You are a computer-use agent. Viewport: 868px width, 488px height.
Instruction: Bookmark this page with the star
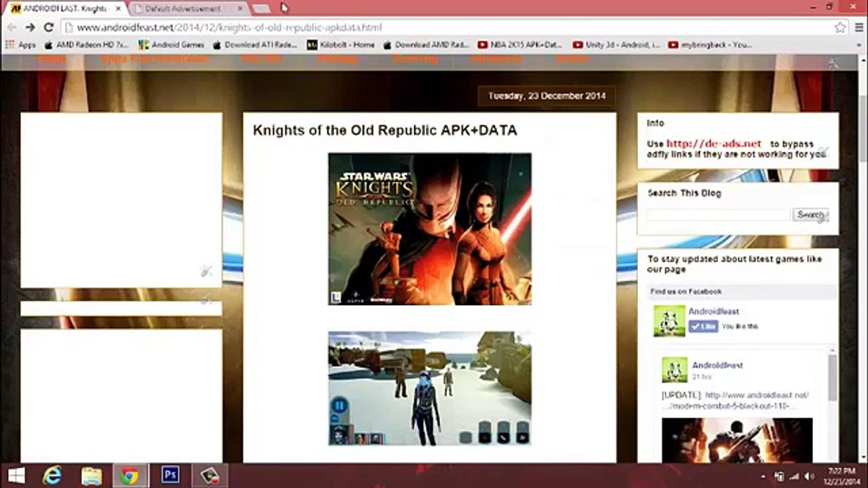[x=840, y=27]
